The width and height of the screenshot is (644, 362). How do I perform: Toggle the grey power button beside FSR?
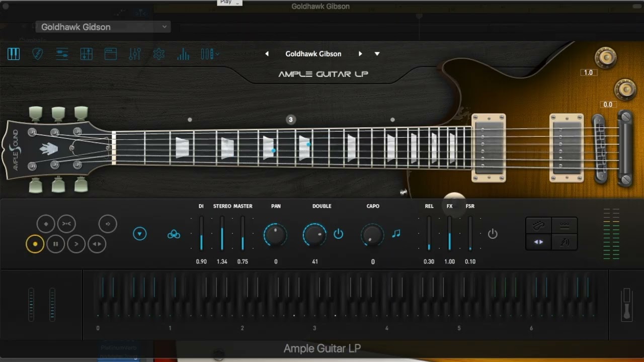pos(493,234)
